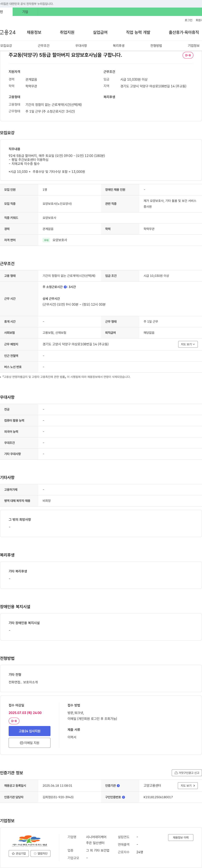Open 출산휴가·육아휴직 main menu
Viewport: 202px width, 868px height.
(184, 32)
